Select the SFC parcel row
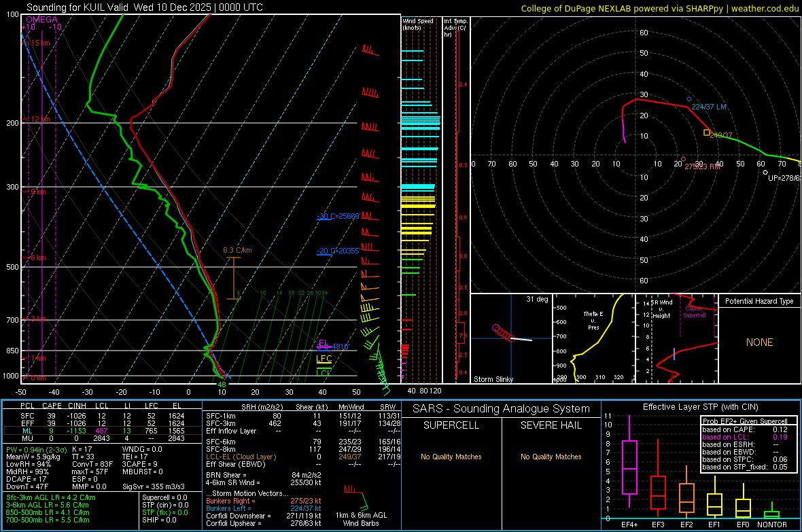802x532 pixels. [x=103, y=416]
